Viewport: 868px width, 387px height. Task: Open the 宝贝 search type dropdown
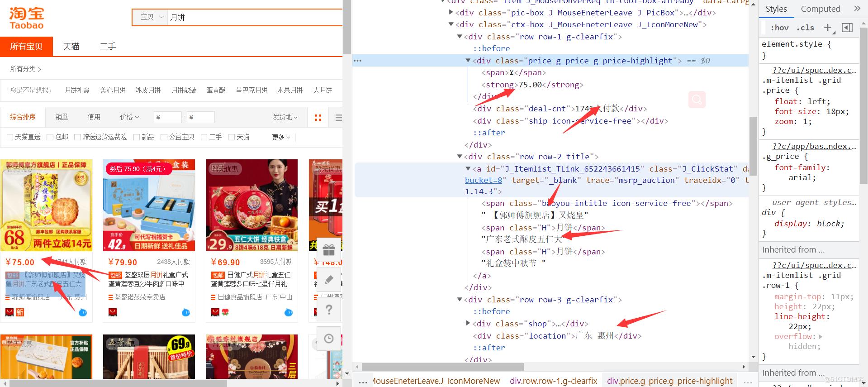152,17
